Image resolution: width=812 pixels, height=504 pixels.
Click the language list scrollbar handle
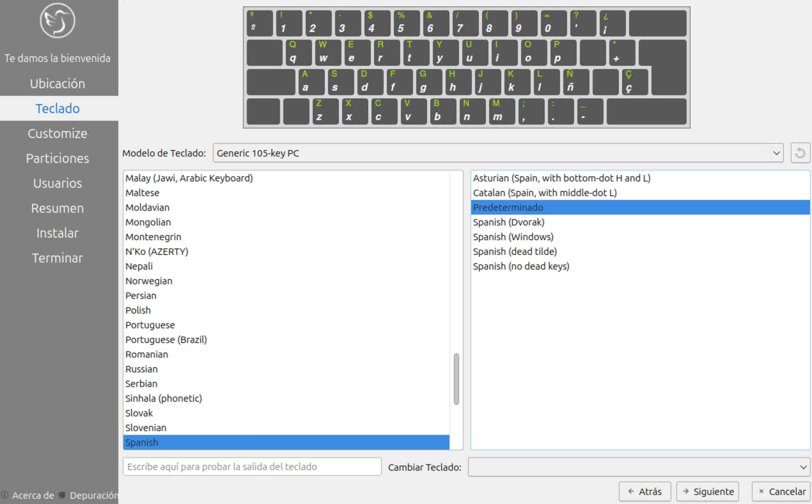[457, 379]
